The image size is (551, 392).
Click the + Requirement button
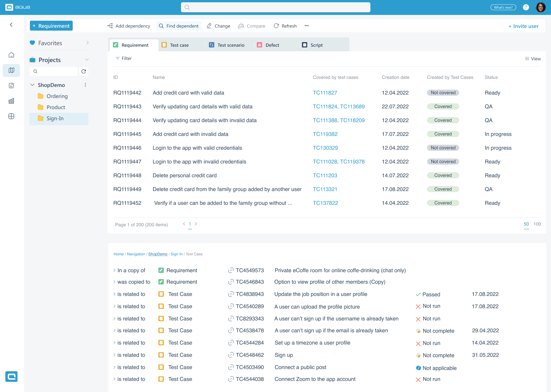(x=51, y=26)
